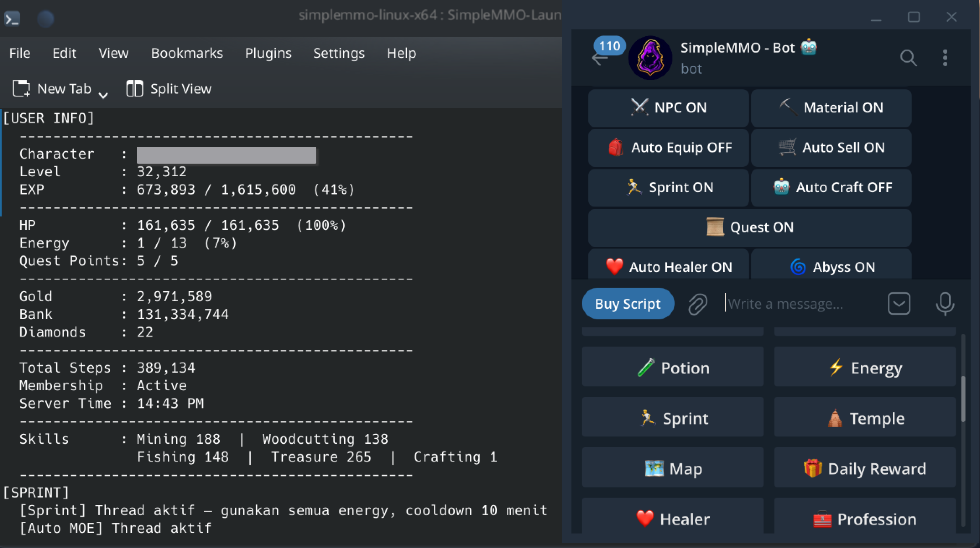Toggle the Quest ON button

click(750, 227)
